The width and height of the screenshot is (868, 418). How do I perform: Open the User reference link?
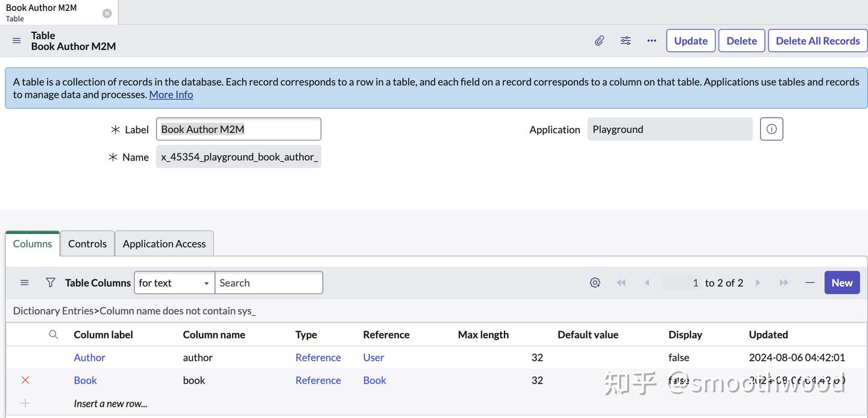[374, 356]
